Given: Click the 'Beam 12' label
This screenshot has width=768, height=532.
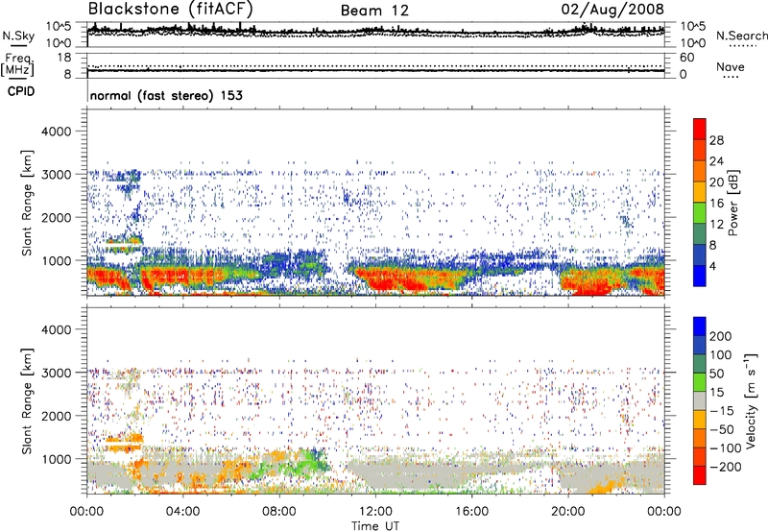Looking at the screenshot, I should coord(374,11).
